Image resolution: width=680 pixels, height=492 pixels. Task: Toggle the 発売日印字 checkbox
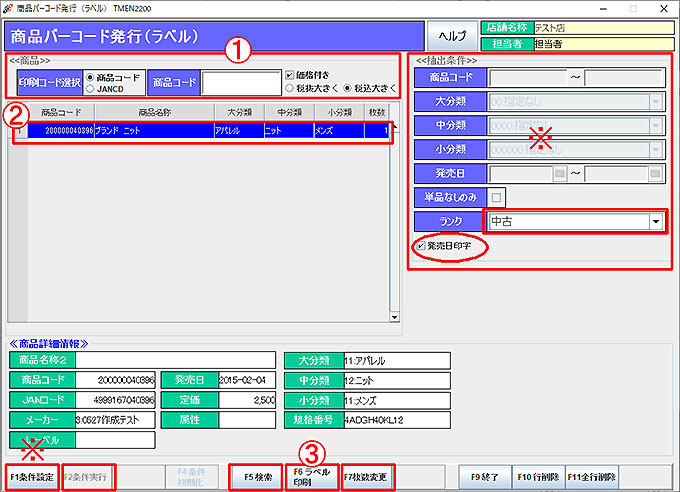tap(421, 245)
